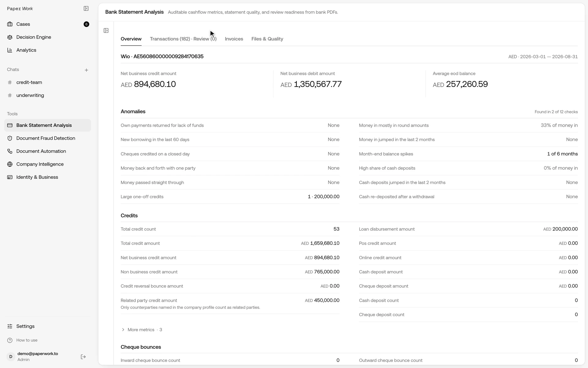This screenshot has width=588, height=368.
Task: Click Bank Statement Analysis card icon
Action: 10,125
